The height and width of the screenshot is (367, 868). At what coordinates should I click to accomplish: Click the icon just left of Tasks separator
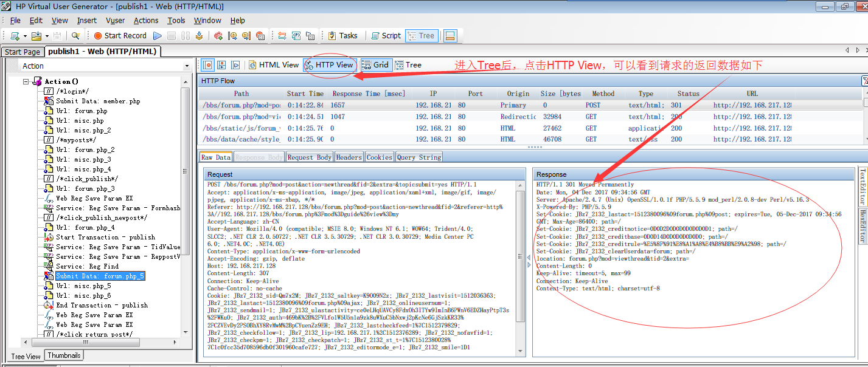[310, 36]
